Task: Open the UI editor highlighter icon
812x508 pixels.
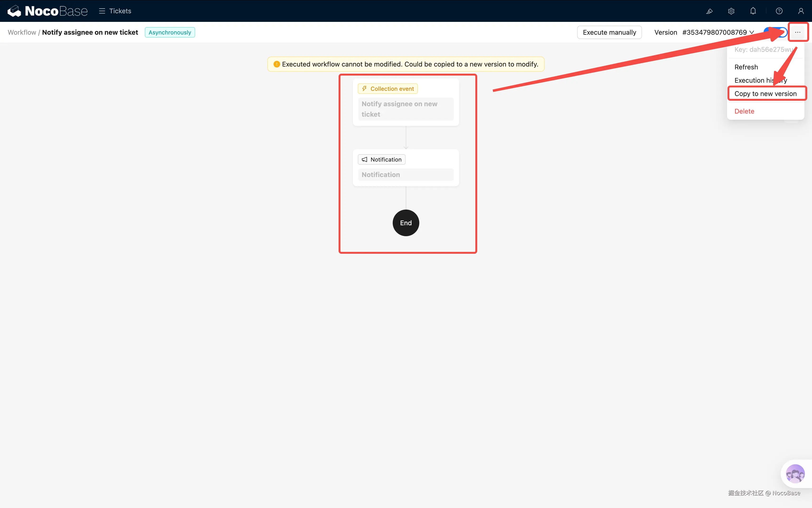Action: (709, 11)
